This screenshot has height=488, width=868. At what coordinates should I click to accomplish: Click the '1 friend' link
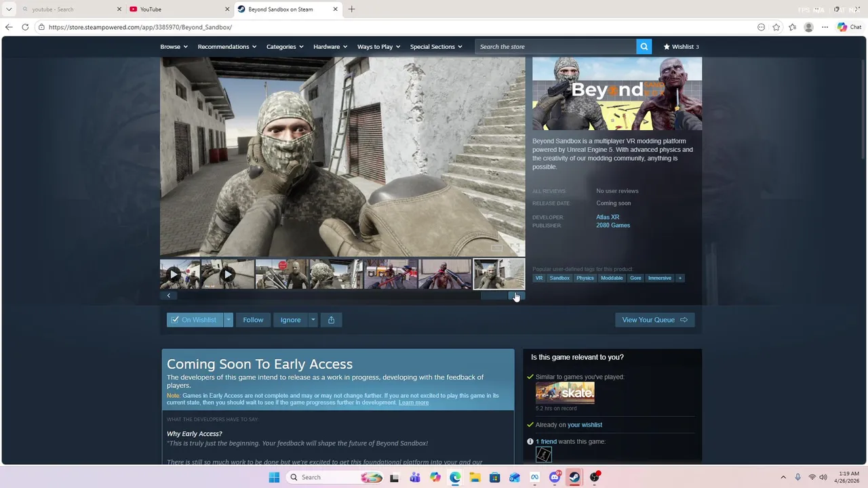546,441
